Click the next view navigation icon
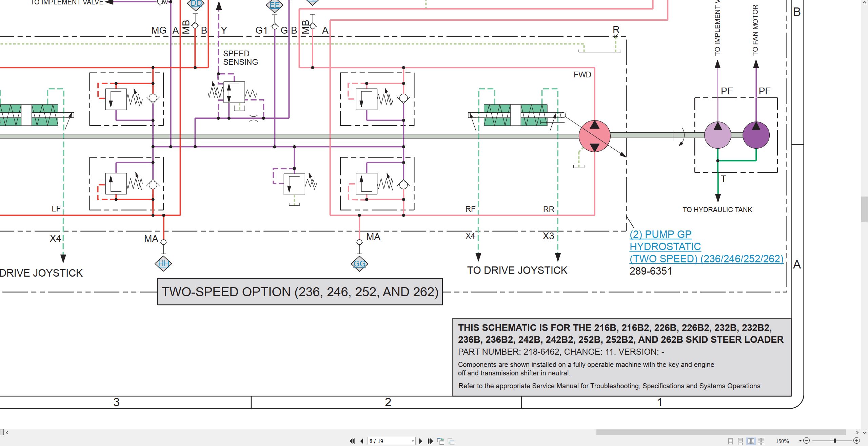The image size is (868, 446). click(x=451, y=441)
